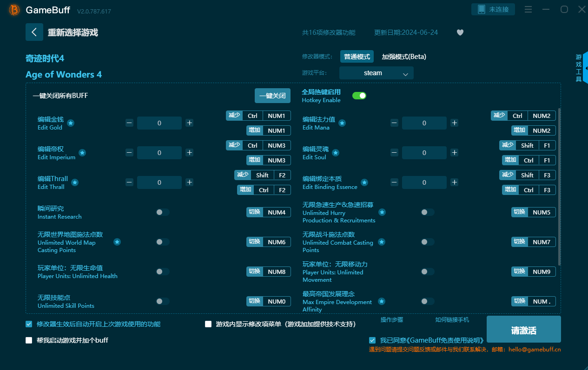Go back with the arrow icon

point(34,32)
